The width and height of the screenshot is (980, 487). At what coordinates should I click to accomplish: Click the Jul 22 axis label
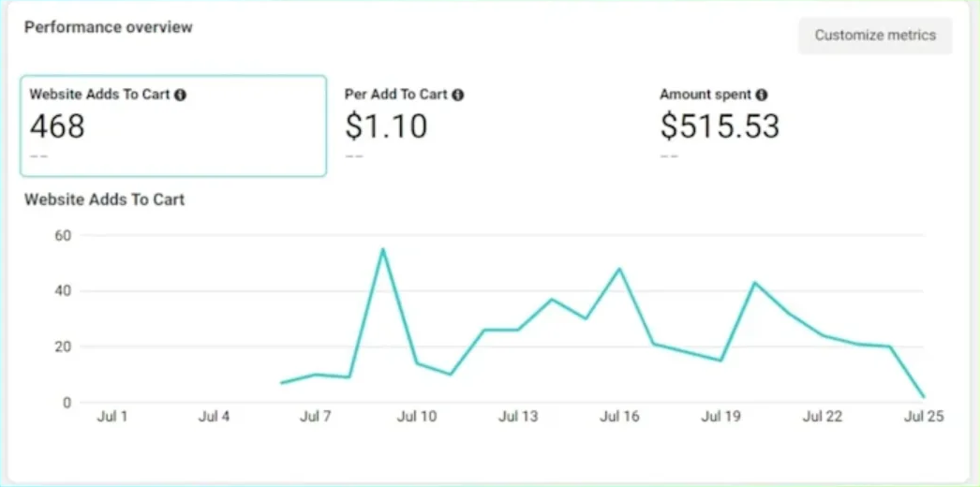(x=823, y=417)
